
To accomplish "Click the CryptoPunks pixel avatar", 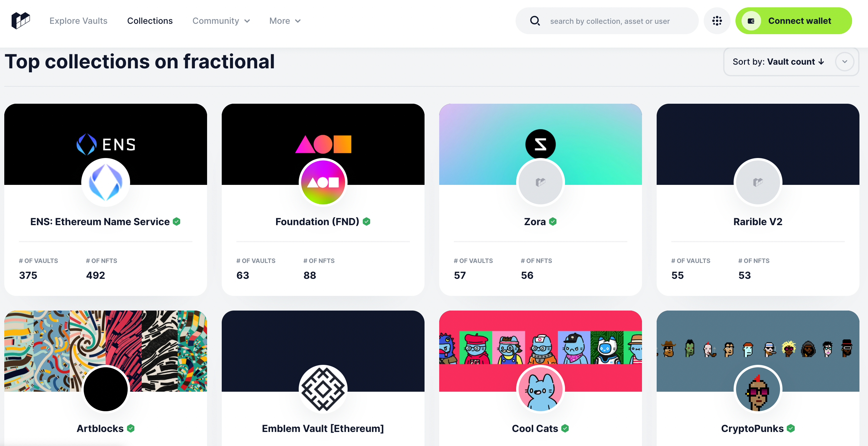I will 757,389.
